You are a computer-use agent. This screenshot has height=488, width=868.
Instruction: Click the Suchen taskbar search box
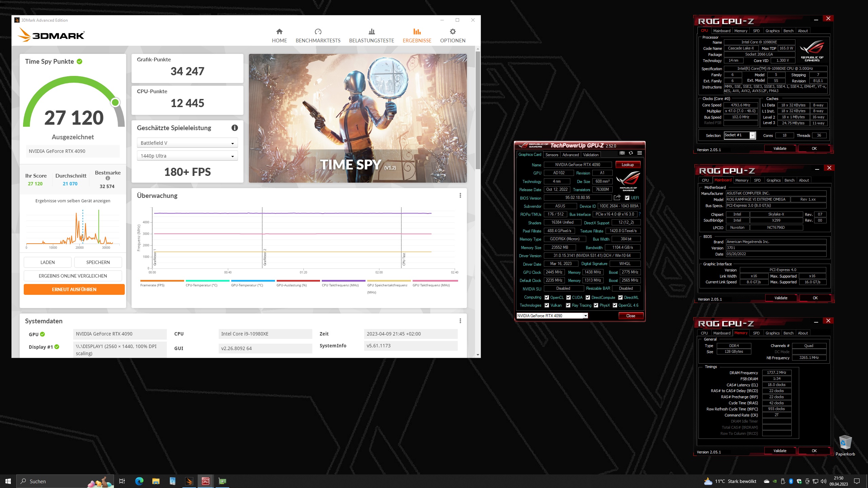tap(64, 481)
